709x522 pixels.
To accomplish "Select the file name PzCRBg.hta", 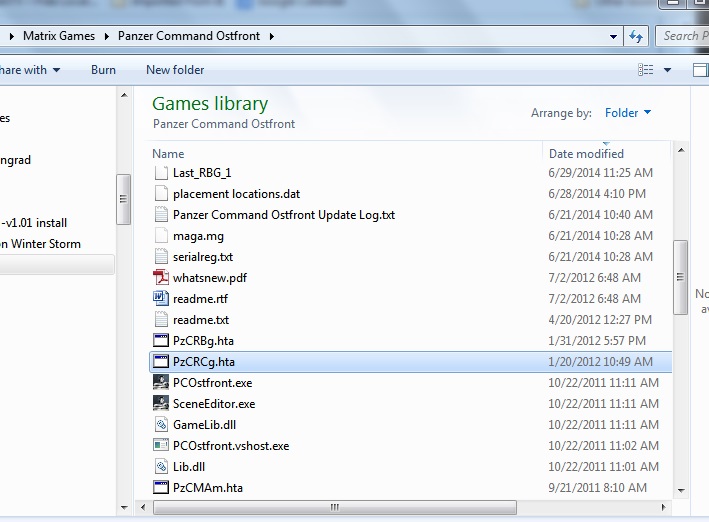I will click(203, 341).
